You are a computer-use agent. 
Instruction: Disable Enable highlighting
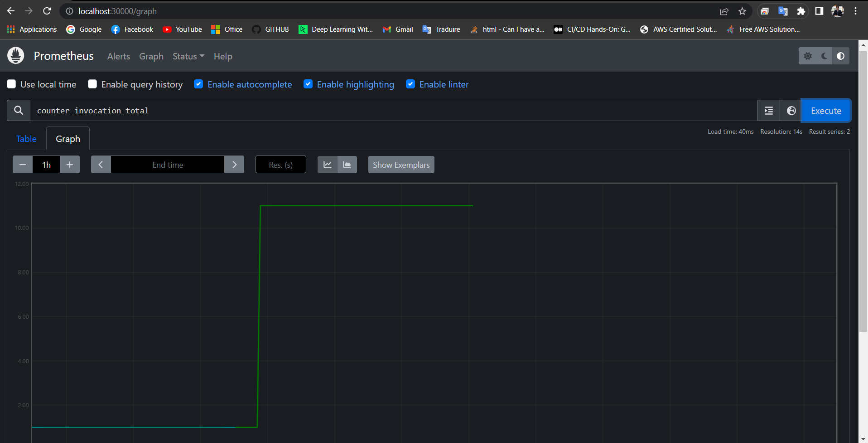[308, 84]
